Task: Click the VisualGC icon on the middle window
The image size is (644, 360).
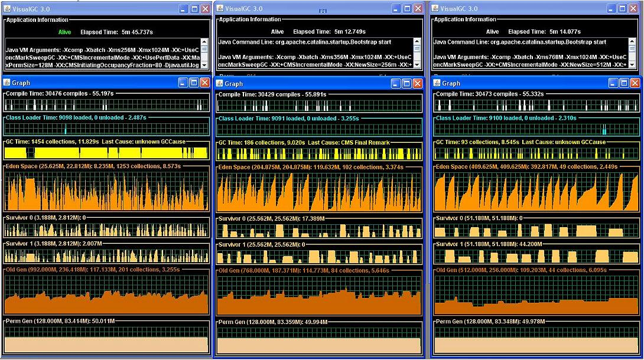Action: pos(220,8)
